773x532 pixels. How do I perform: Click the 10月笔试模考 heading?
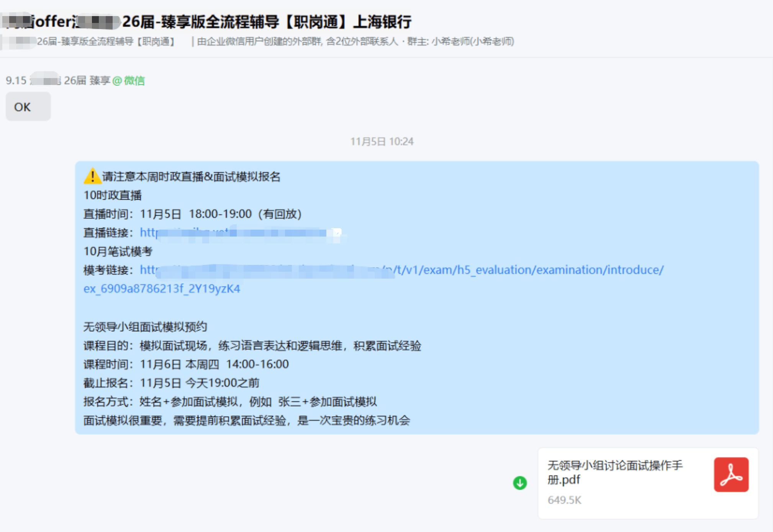pos(118,251)
